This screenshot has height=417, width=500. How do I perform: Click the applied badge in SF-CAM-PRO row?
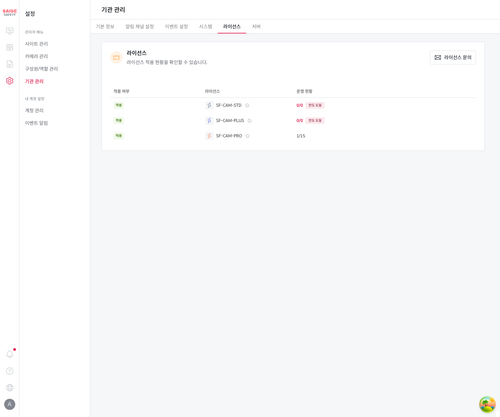tap(119, 136)
